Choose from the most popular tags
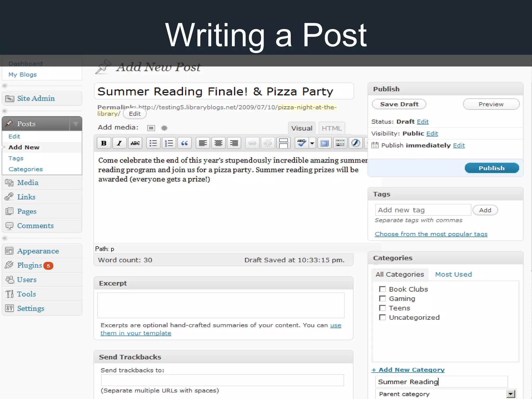532x399 pixels. tap(431, 234)
